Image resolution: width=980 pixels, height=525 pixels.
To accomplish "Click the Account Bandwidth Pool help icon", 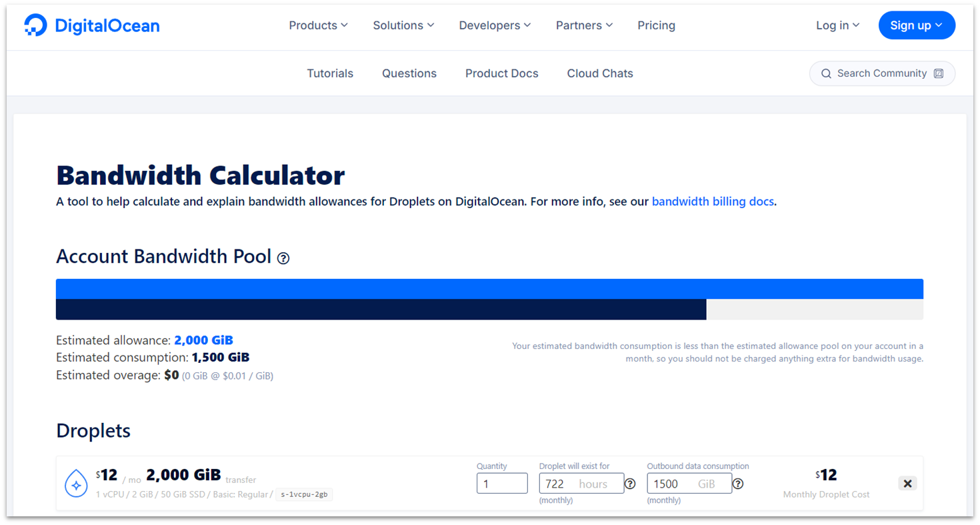I will click(283, 258).
